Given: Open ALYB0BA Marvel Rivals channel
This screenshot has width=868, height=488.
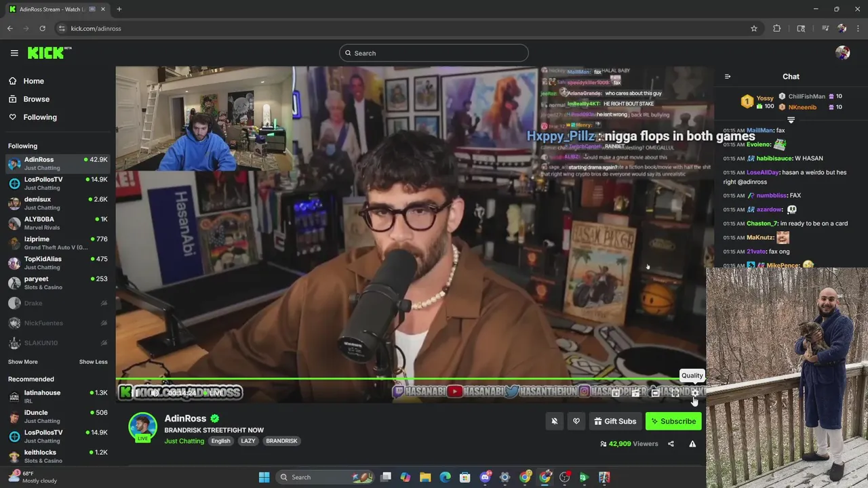Looking at the screenshot, I should click(58, 223).
